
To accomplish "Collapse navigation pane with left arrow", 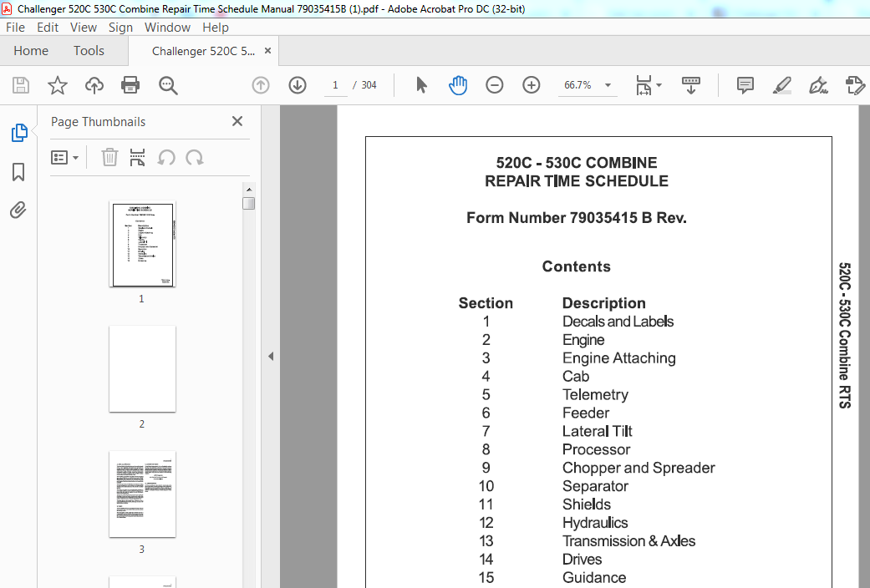I will point(271,356).
